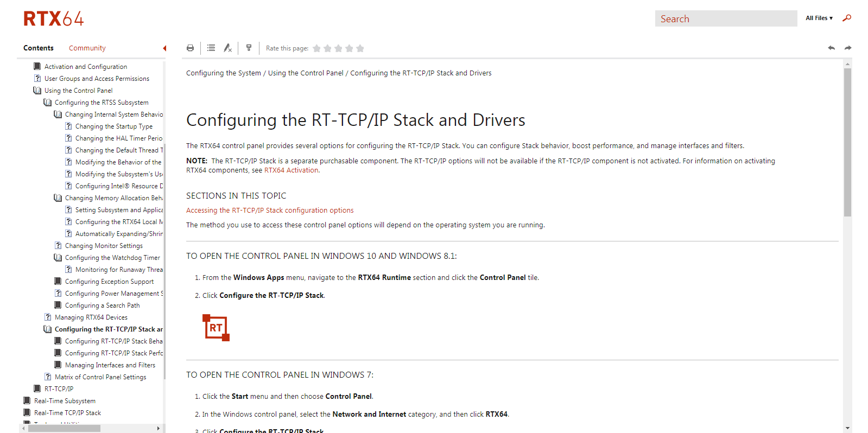Open Matrix of Control Panel Settings

100,377
